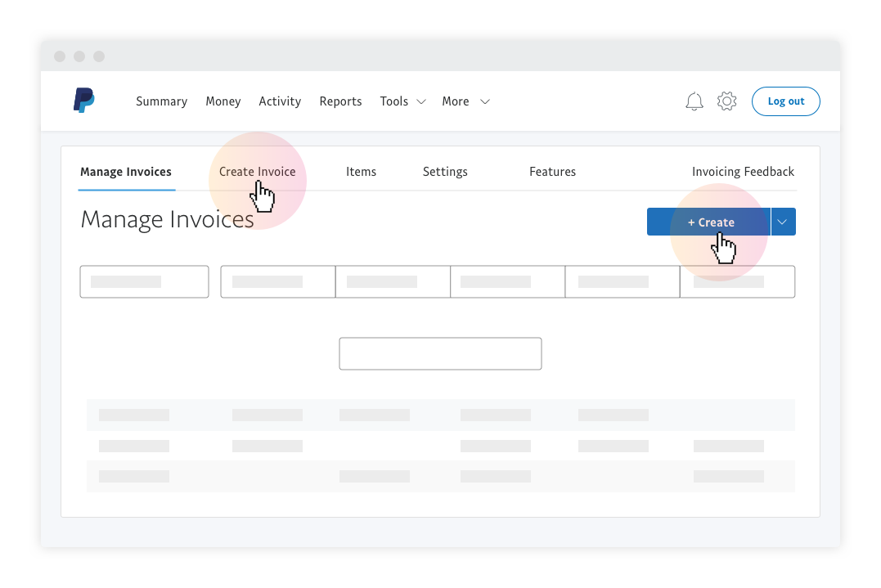Switch to the Manage Invoices tab
Image resolution: width=881 pixels, height=588 pixels.
point(126,172)
